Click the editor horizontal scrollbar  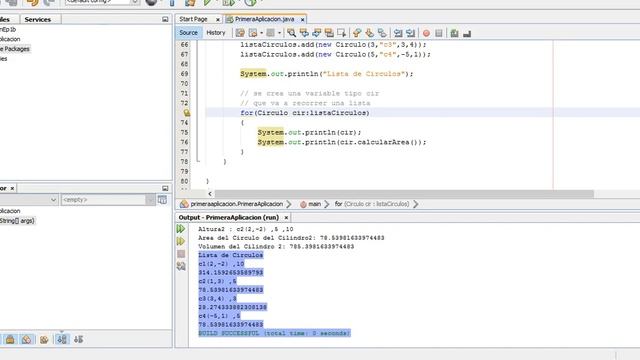(404, 193)
